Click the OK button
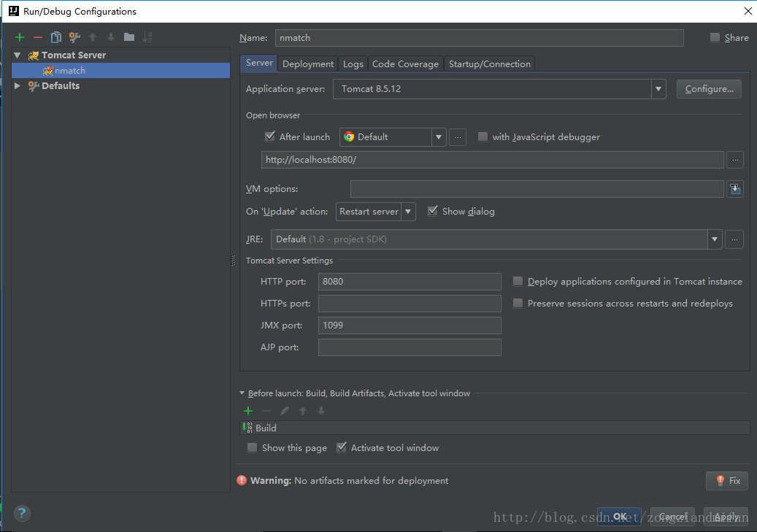This screenshot has height=532, width=757. tap(619, 517)
